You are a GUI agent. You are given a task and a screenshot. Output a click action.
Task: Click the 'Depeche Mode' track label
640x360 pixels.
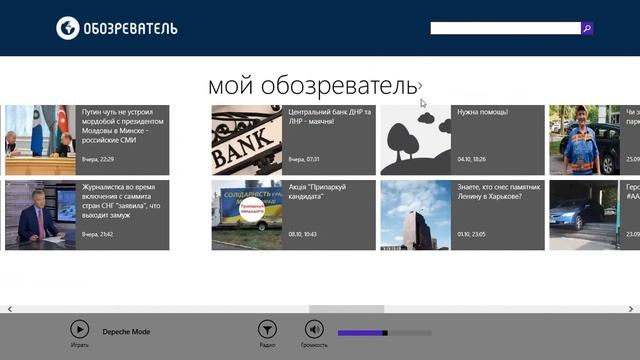pyautogui.click(x=126, y=332)
